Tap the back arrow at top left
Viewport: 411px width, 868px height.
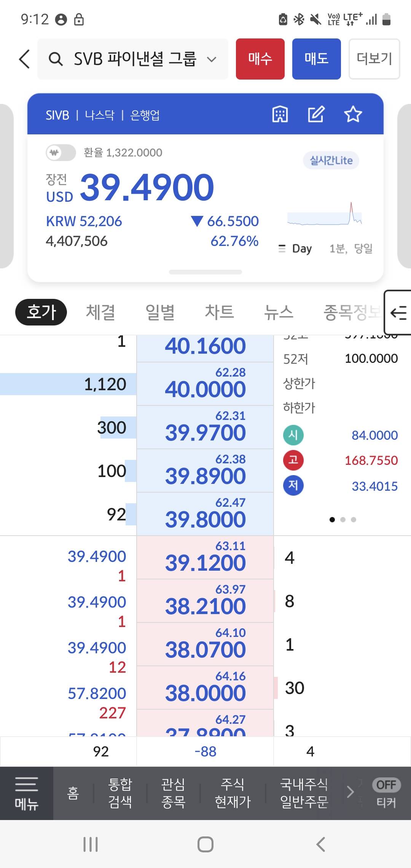(24, 59)
